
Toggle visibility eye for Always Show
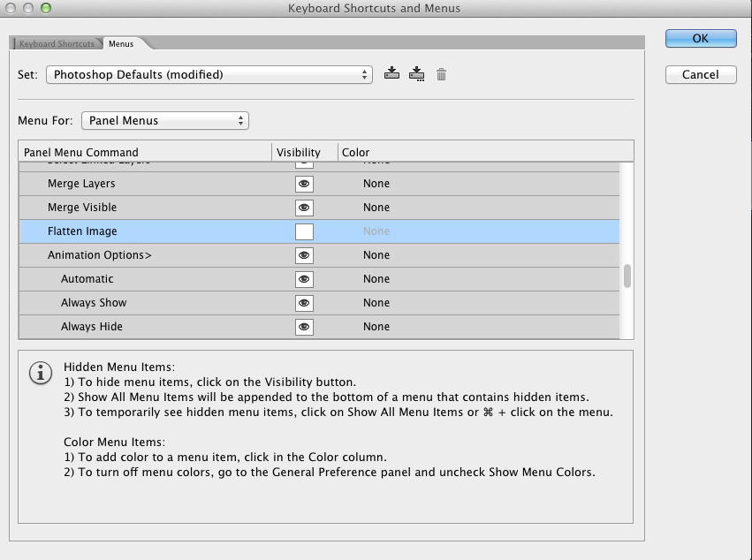click(x=304, y=303)
